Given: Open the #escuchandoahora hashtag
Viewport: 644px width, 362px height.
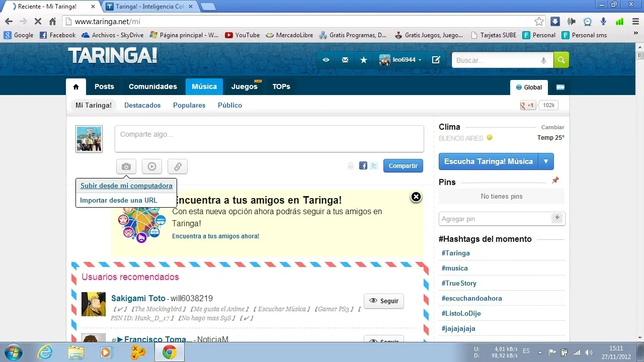Looking at the screenshot, I should (472, 298).
